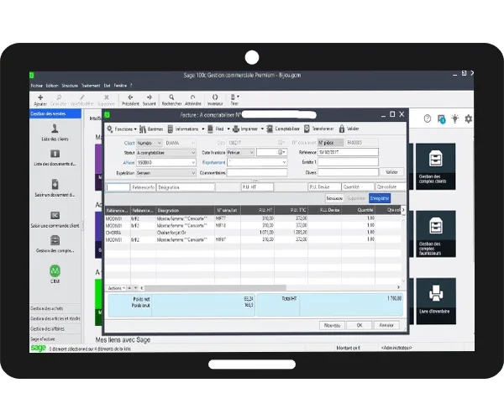The image size is (504, 420).
Task: Click the Nouveau button above the table
Action: pos(334,198)
